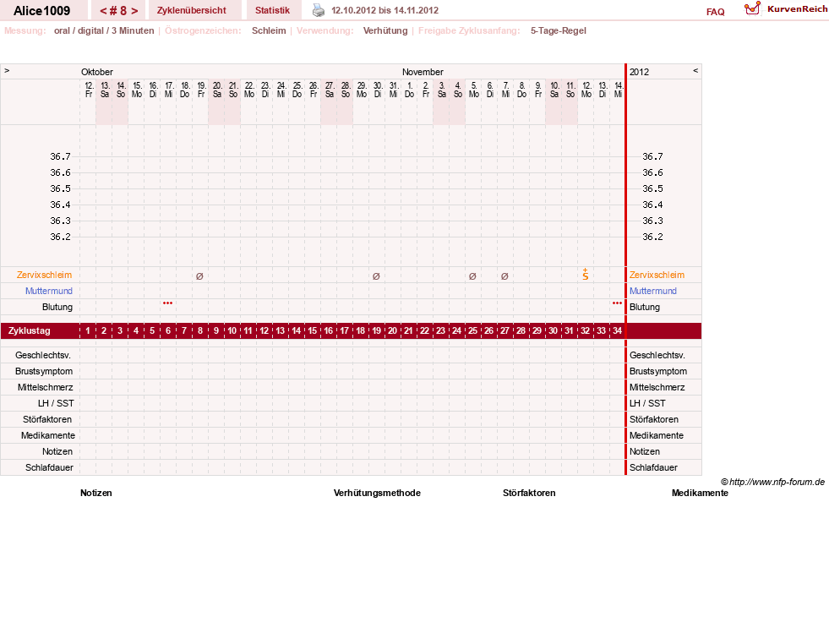Click left Zervixschleim row label
This screenshot has width=829, height=644.
click(x=45, y=275)
